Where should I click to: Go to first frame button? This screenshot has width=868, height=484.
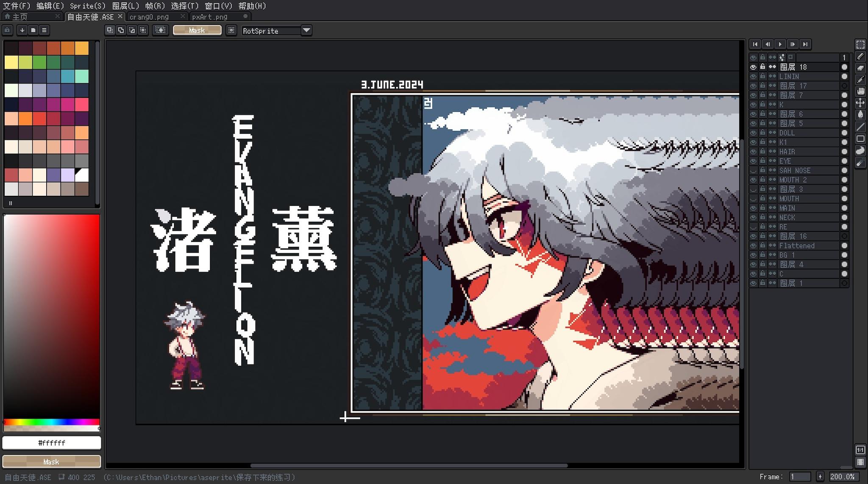click(x=755, y=44)
